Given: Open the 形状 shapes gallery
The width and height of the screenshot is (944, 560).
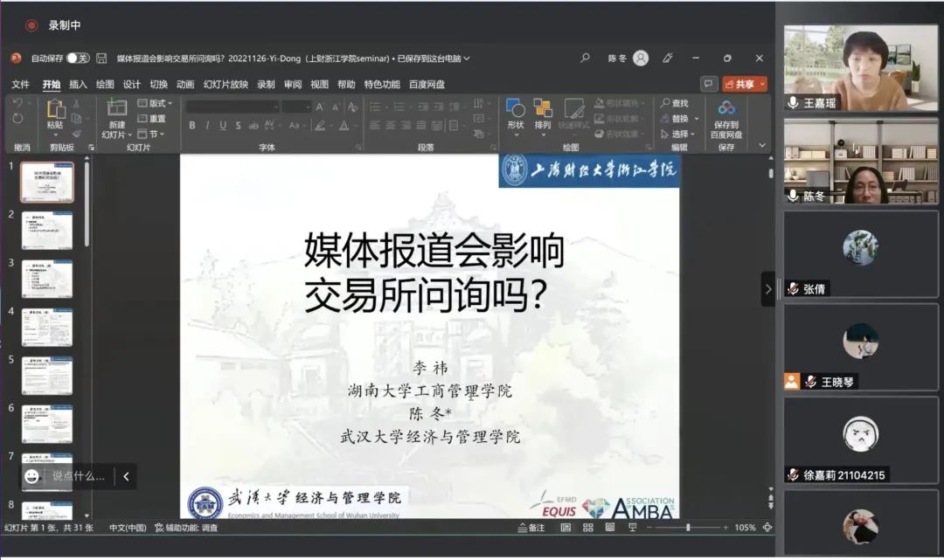Looking at the screenshot, I should click(516, 109).
